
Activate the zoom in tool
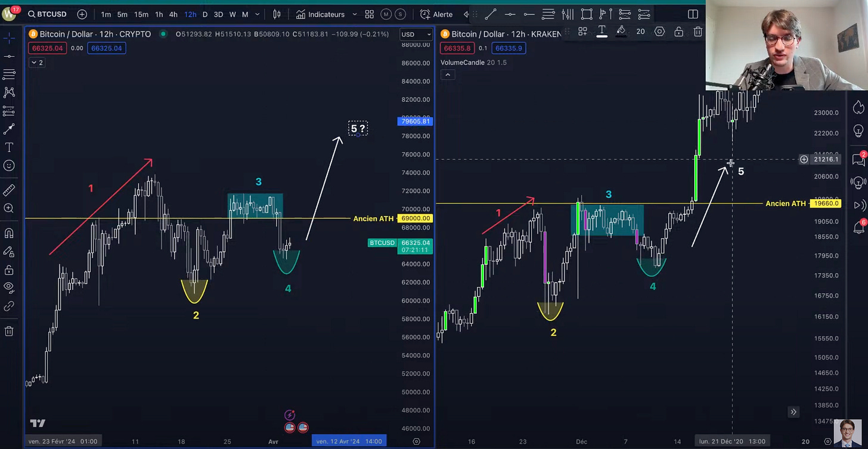coord(9,208)
